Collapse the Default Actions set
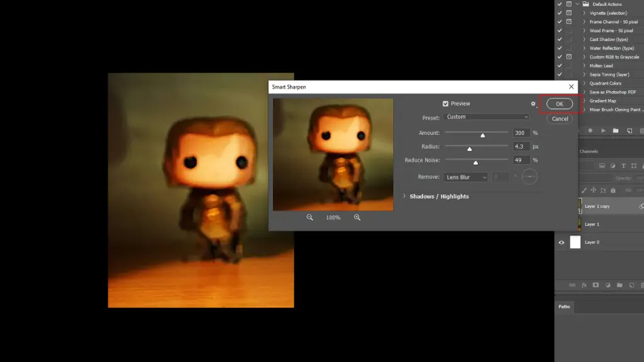The width and height of the screenshot is (644, 362). pos(577,4)
